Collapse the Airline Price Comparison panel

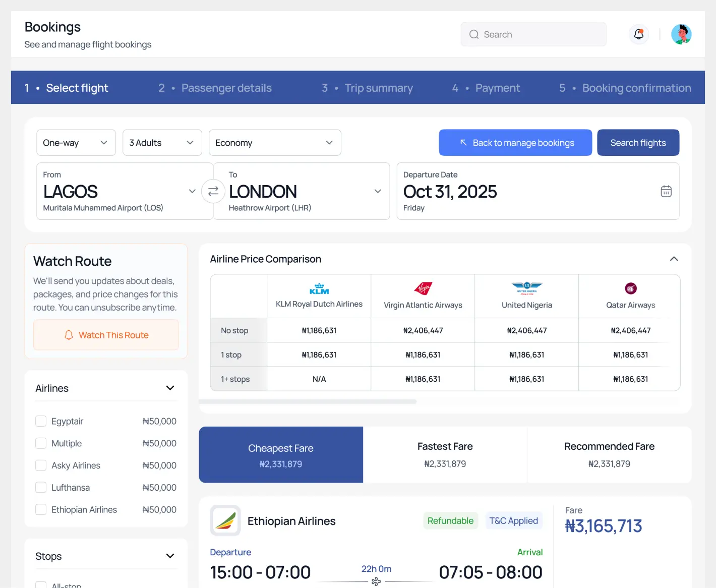coord(674,259)
